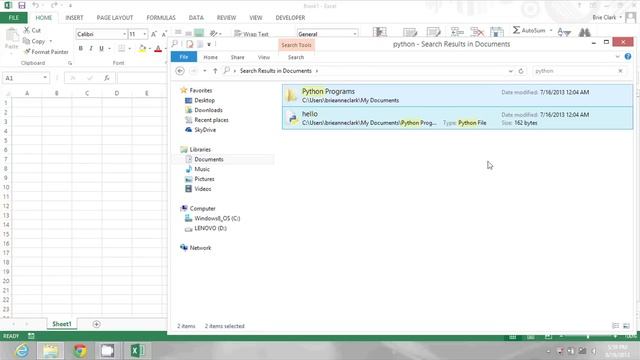This screenshot has height=360, width=640.
Task: Click the insert function fx icon
Action: (x=107, y=78)
